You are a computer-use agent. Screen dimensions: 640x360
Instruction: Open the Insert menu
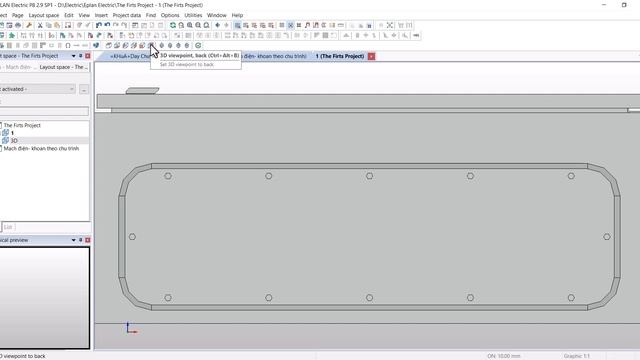pyautogui.click(x=101, y=15)
